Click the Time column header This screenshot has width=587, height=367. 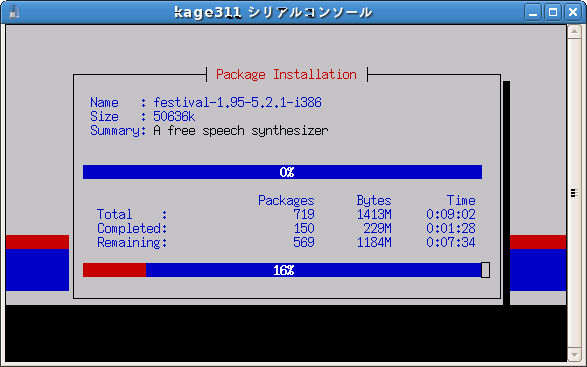[x=461, y=200]
